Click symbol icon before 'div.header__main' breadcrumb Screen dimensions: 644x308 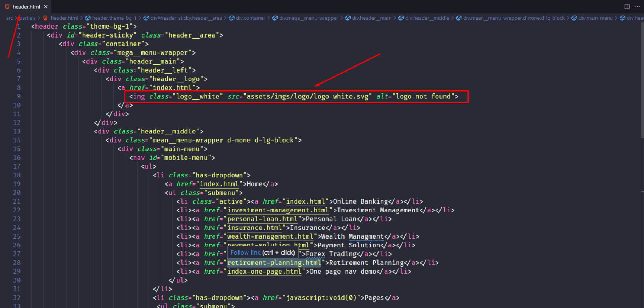click(x=348, y=18)
